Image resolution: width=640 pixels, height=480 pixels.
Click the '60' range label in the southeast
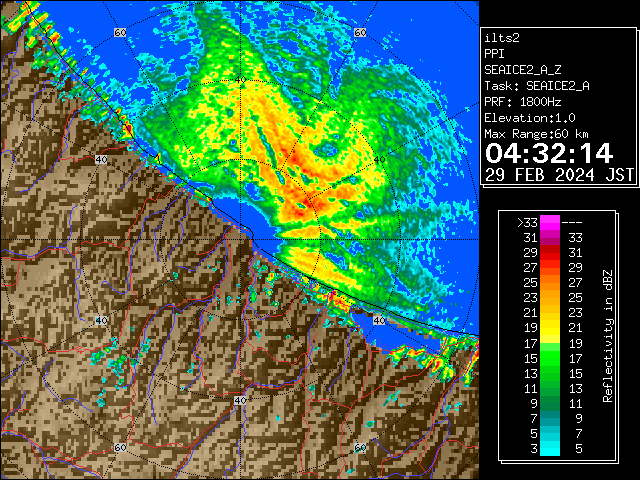[x=360, y=447]
